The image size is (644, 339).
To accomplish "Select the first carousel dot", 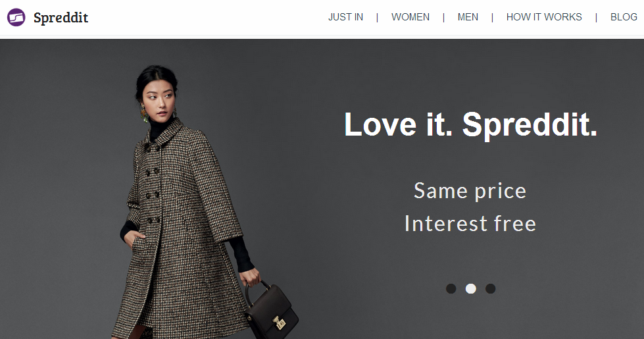I will click(x=451, y=288).
